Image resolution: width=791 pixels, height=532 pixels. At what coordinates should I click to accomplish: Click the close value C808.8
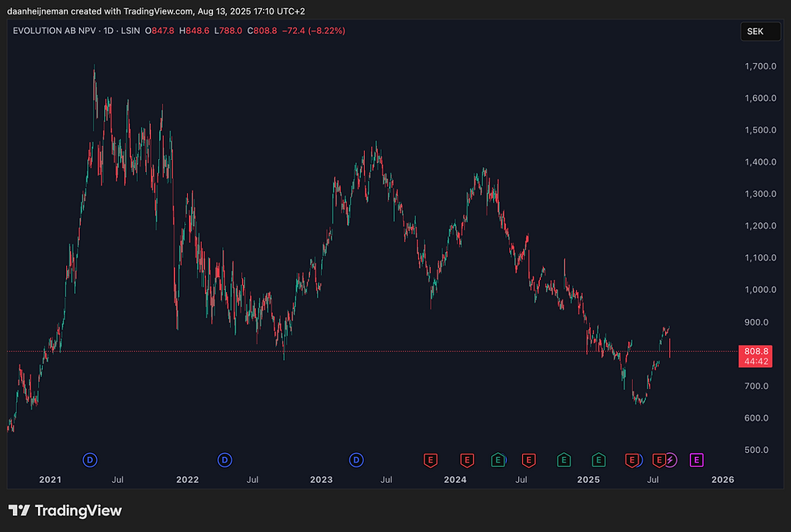pos(262,31)
